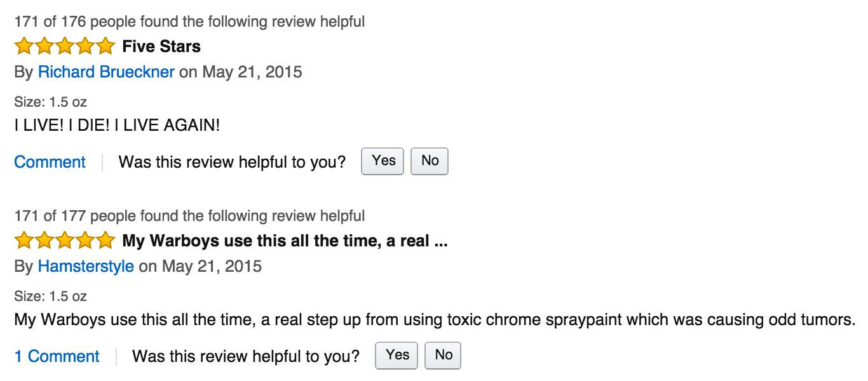The height and width of the screenshot is (381, 868).
Task: Open the "1 Comment" link
Action: 57,356
